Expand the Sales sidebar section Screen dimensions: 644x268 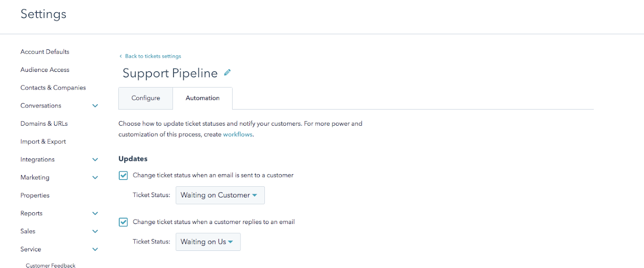95,231
